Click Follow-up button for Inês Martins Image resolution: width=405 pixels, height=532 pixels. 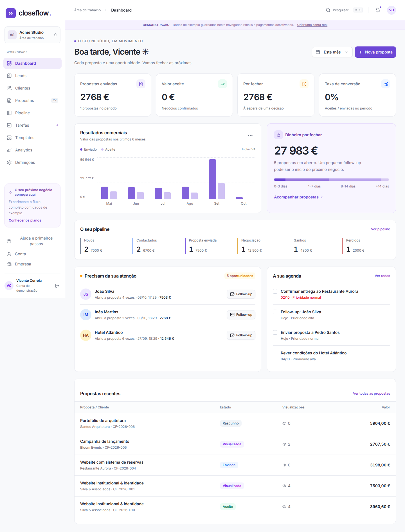[241, 315]
